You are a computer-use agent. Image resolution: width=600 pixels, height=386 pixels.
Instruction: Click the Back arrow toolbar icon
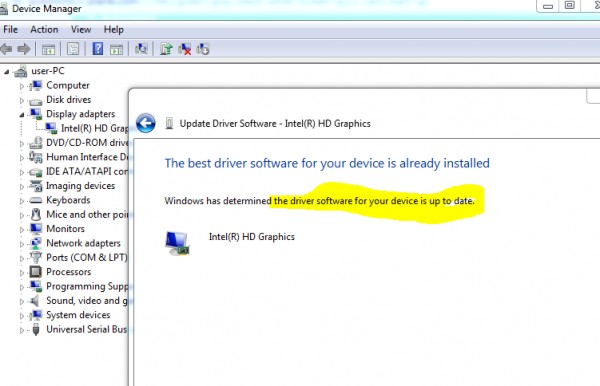tap(6, 49)
